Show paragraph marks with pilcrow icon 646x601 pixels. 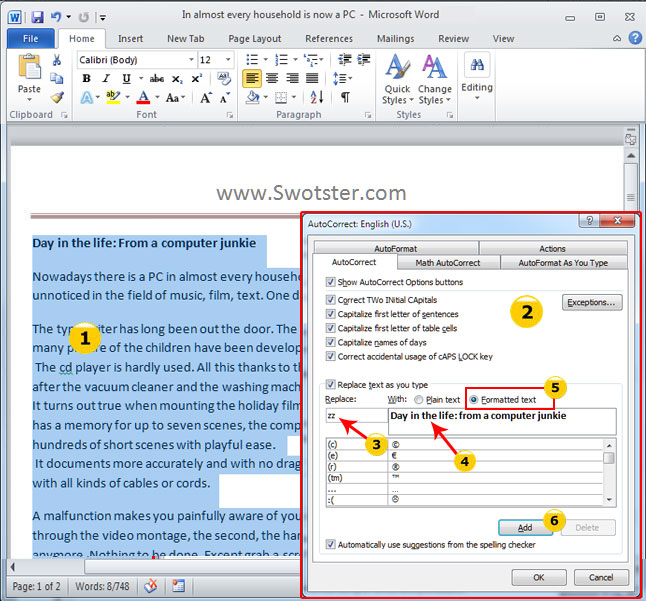click(x=345, y=97)
